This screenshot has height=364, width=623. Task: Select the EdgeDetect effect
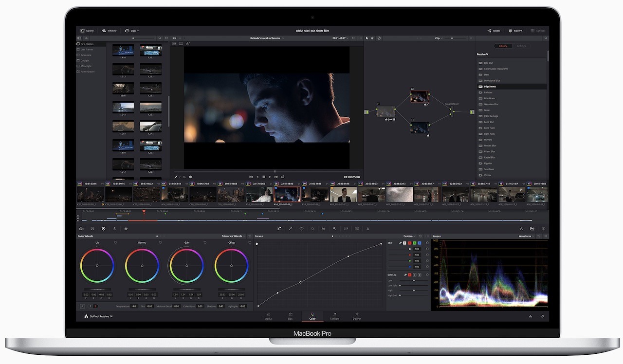tap(512, 87)
